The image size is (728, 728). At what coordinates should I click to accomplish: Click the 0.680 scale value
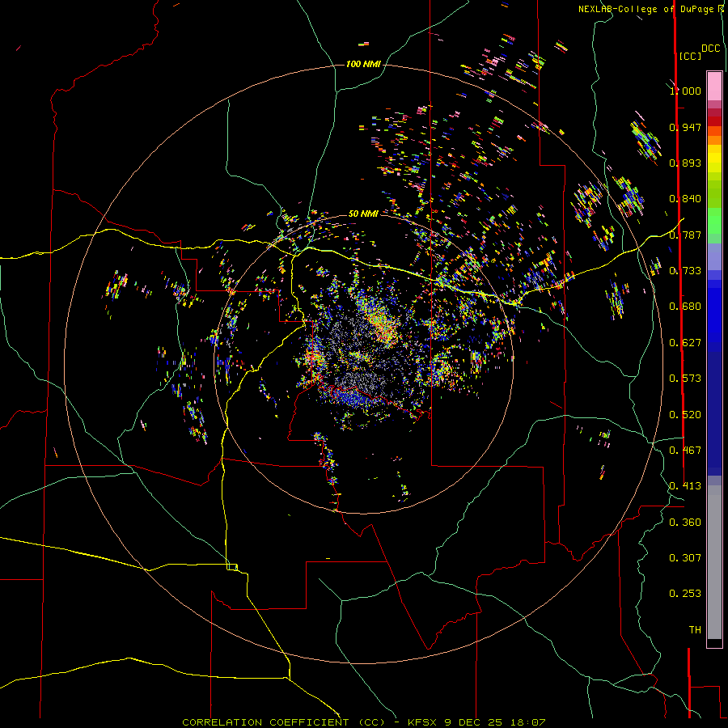[685, 307]
